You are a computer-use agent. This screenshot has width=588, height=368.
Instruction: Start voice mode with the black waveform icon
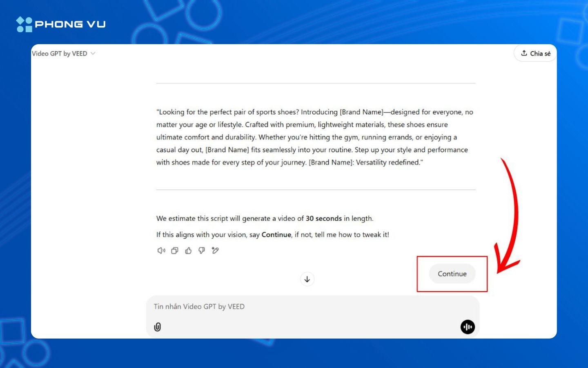tap(468, 327)
